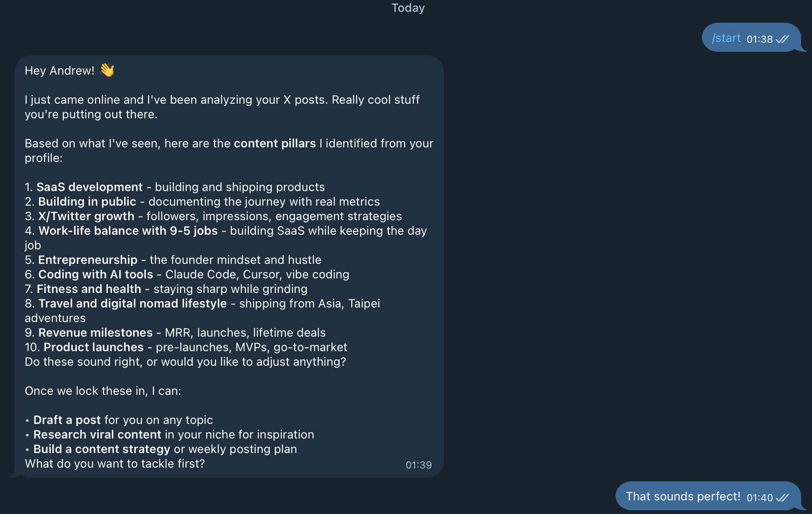The height and width of the screenshot is (514, 812).
Task: Click the 'X/Twitter growth' pillar text
Action: click(86, 216)
